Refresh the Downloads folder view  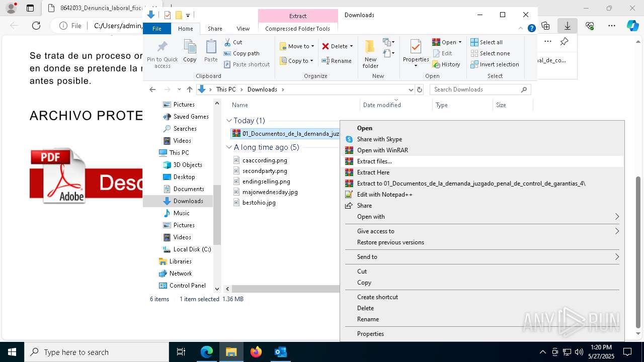coord(420,89)
